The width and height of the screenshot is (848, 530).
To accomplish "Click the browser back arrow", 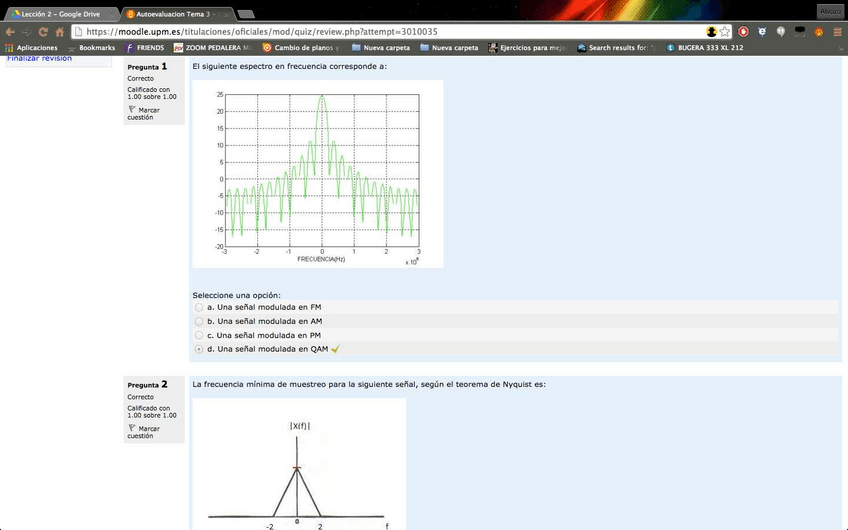I will point(10,31).
